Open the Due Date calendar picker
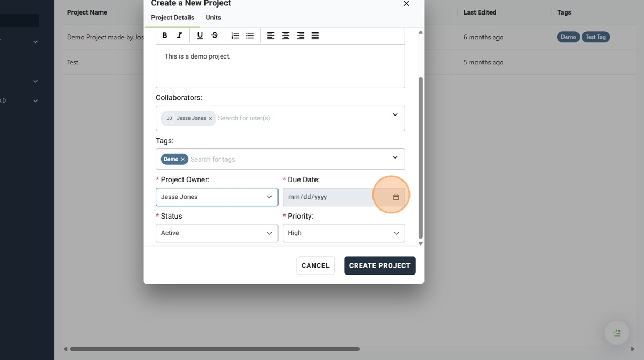 tap(396, 197)
